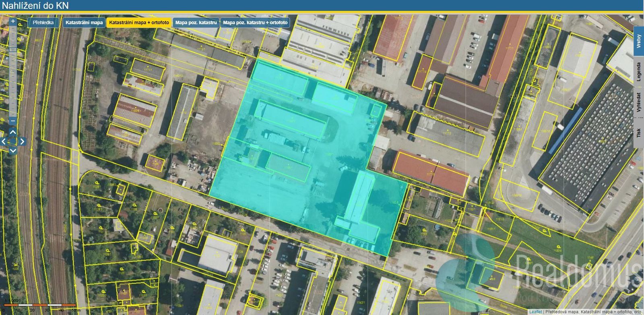Expand the Legenda side panel
The image size is (644, 315).
pos(639,72)
